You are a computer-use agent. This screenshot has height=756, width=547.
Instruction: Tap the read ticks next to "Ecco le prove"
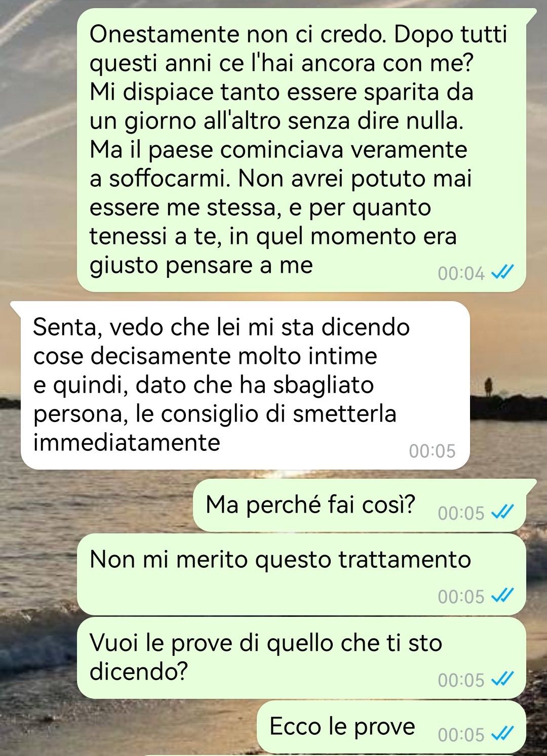502,734
